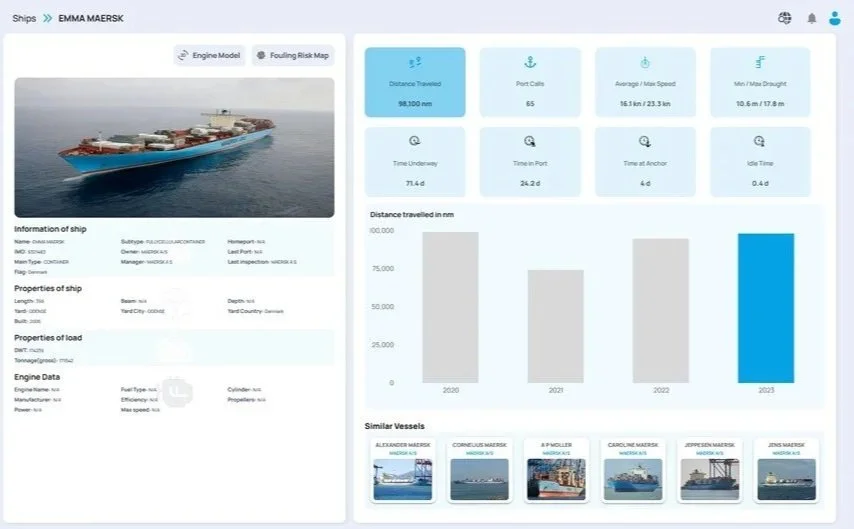The image size is (854, 529).
Task: Click the 2021 bar in chart
Action: (556, 326)
